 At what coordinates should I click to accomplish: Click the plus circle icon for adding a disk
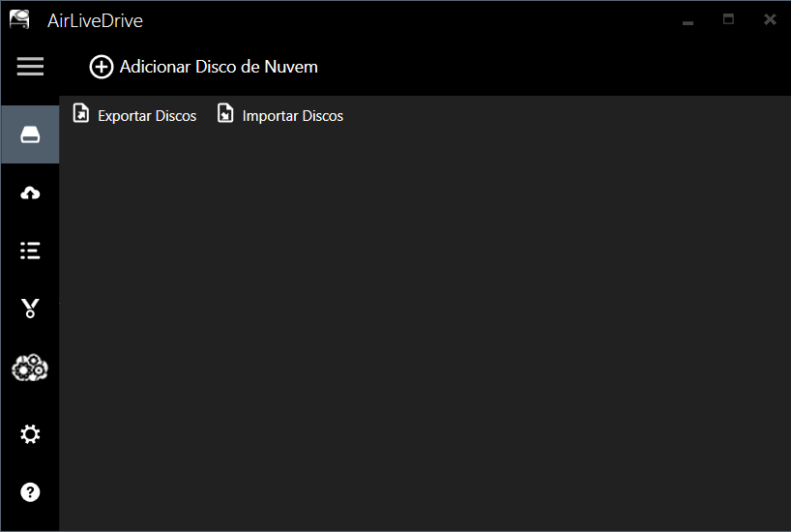click(x=101, y=67)
